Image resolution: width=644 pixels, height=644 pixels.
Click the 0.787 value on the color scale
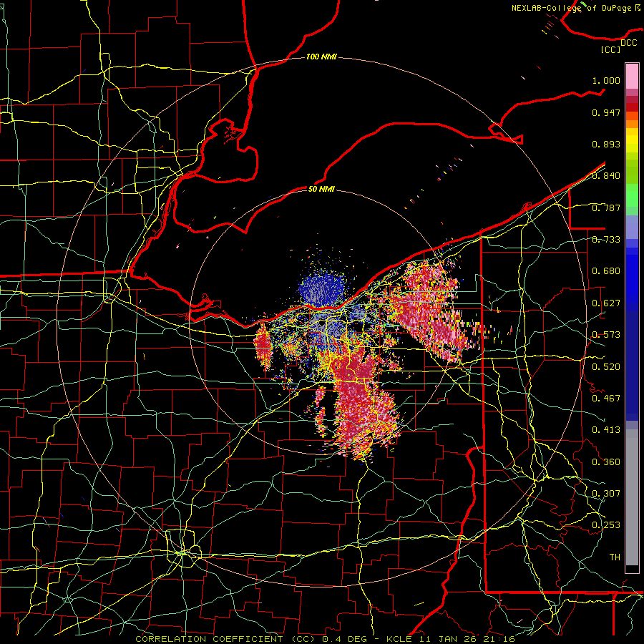coord(606,208)
